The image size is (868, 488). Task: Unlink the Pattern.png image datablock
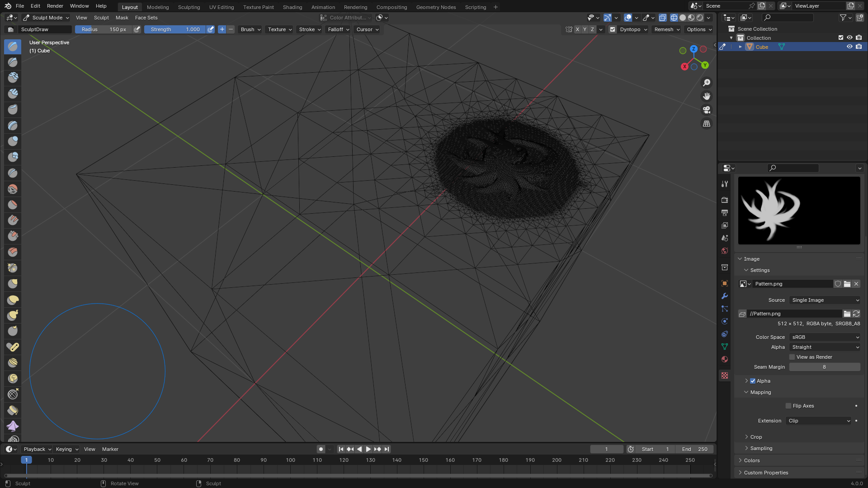click(x=856, y=284)
